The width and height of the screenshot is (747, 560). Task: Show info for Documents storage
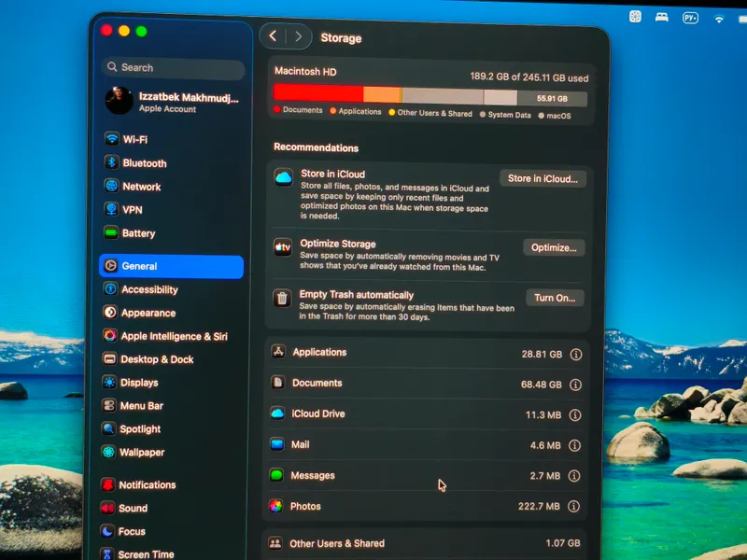click(575, 385)
